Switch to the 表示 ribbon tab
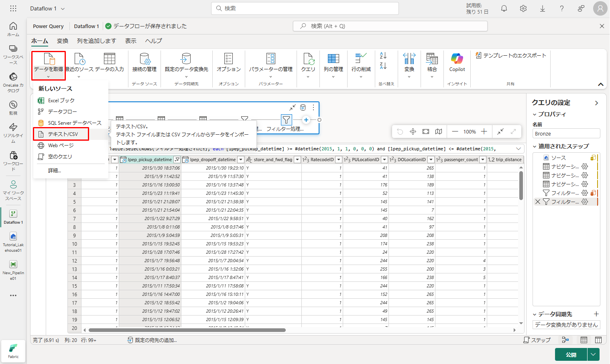The image size is (610, 364). pos(131,41)
